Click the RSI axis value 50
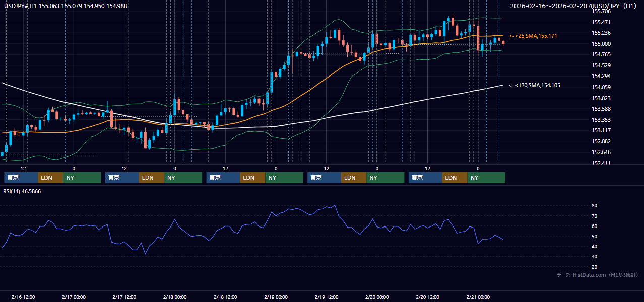Image resolution: width=644 pixels, height=302 pixels. pyautogui.click(x=594, y=236)
